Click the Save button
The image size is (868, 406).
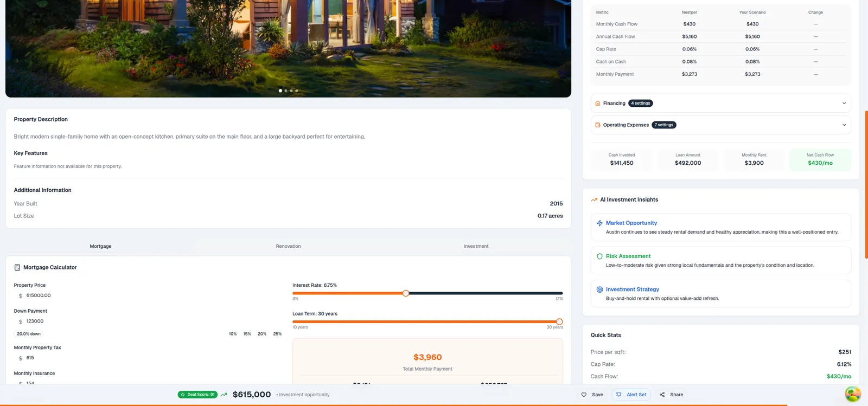[x=592, y=395]
